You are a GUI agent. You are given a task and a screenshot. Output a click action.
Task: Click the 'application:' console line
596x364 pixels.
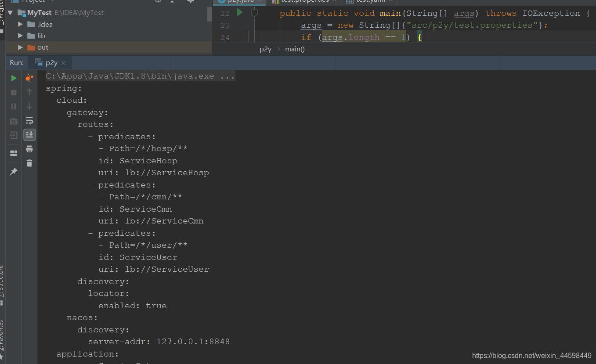click(88, 354)
